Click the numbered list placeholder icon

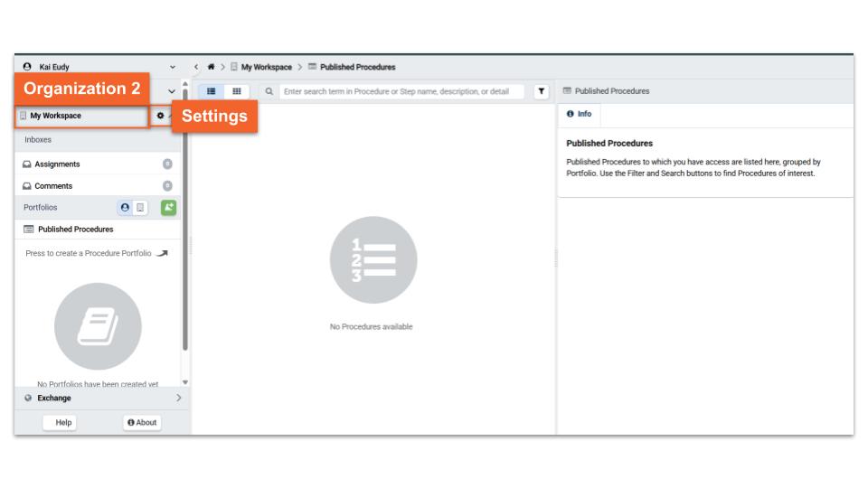(x=373, y=259)
